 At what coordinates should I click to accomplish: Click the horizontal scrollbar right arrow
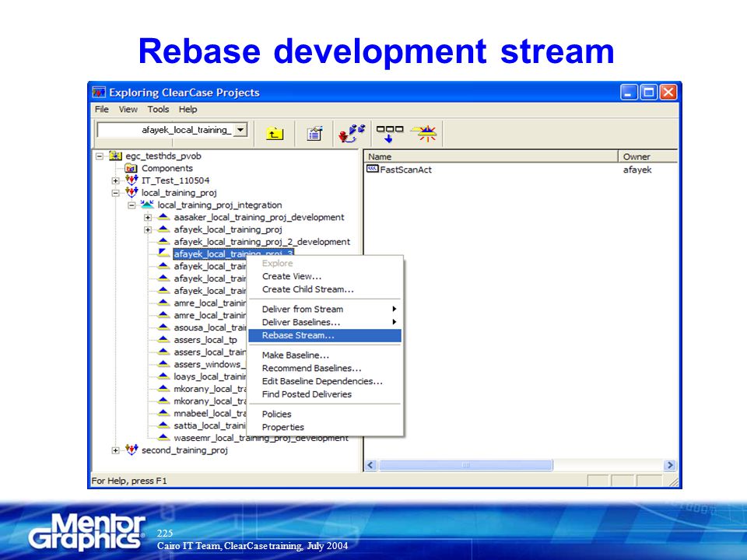(x=670, y=465)
